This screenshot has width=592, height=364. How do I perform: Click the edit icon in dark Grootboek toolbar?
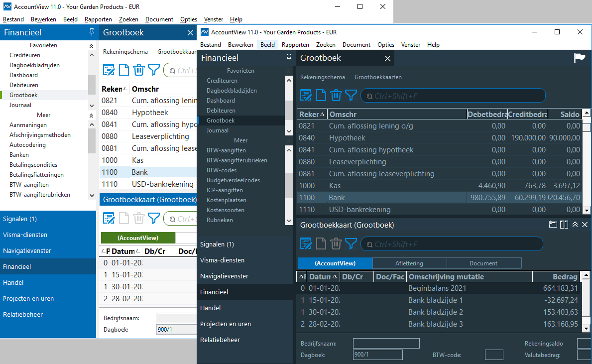point(306,95)
